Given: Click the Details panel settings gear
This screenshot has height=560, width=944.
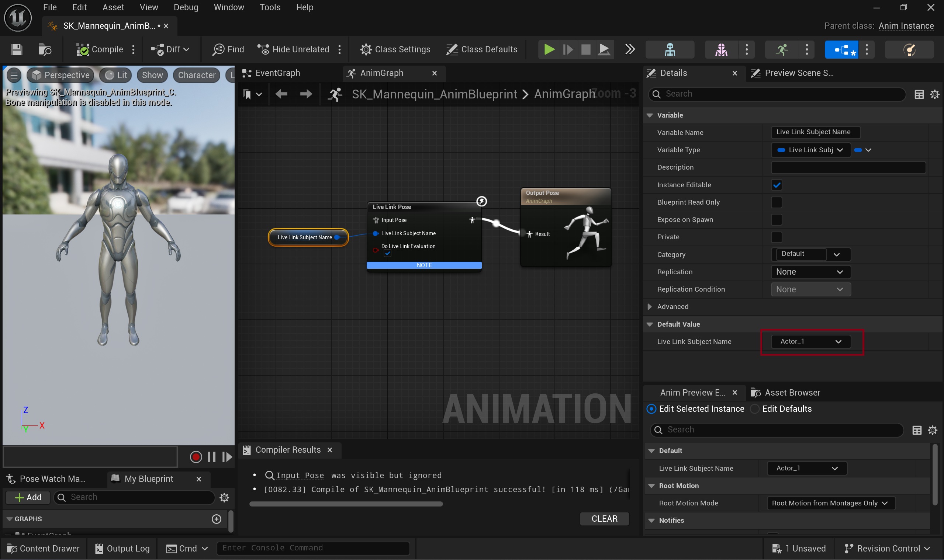Looking at the screenshot, I should [934, 94].
